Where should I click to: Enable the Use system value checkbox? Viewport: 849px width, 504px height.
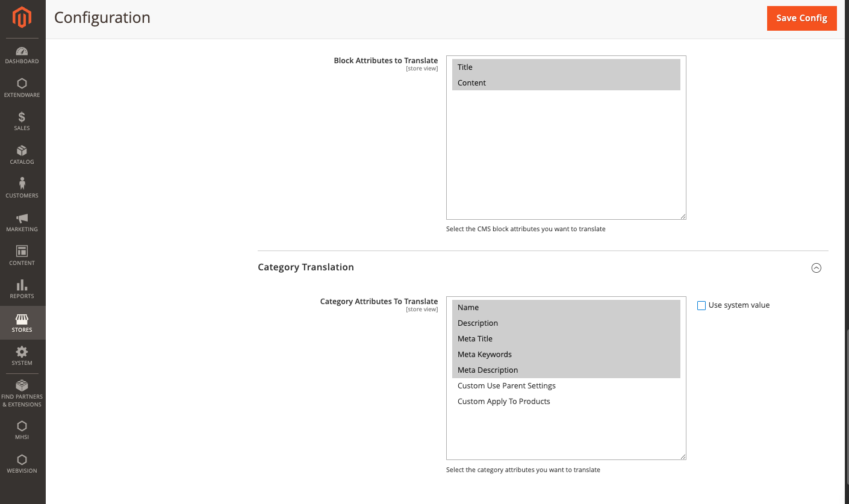pyautogui.click(x=701, y=306)
